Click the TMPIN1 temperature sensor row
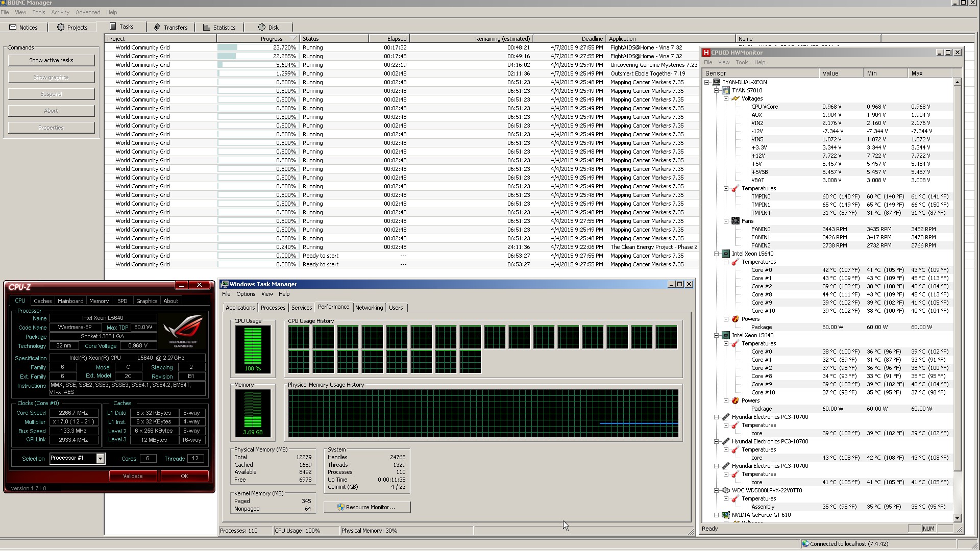The height and width of the screenshot is (551, 980). click(x=828, y=205)
